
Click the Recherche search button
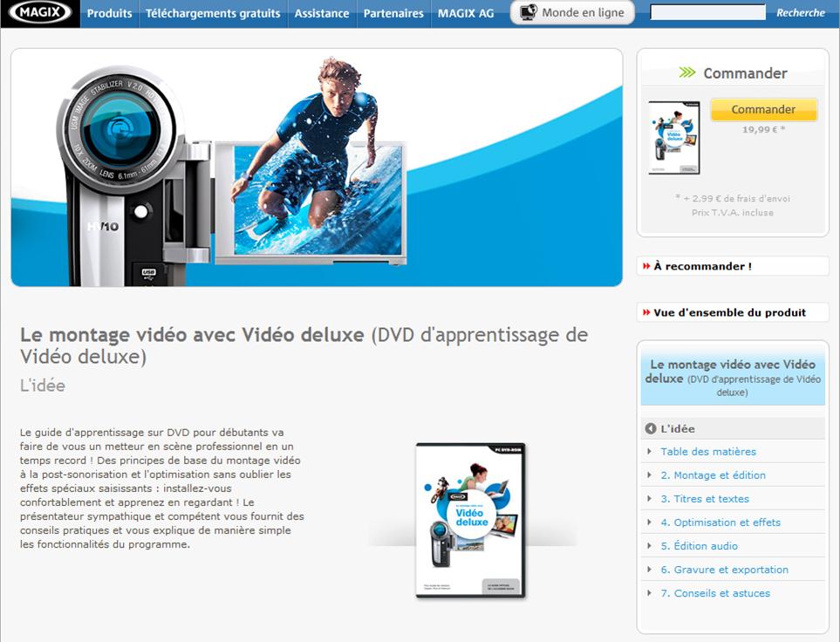pos(801,12)
